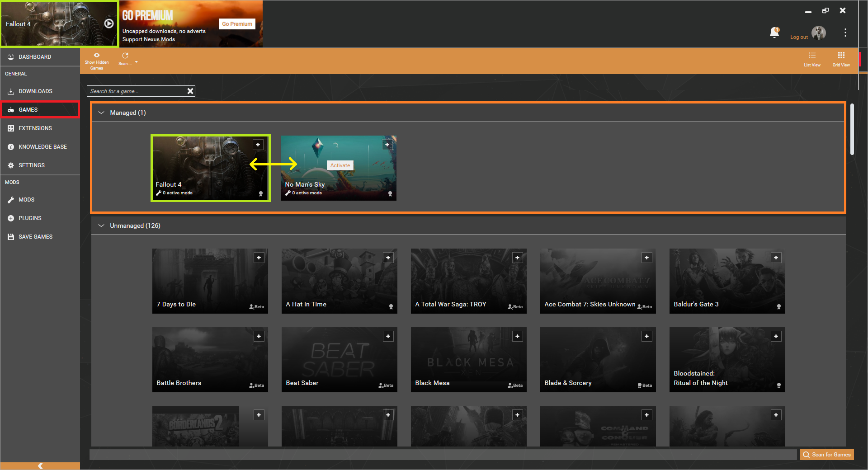Open the plus menu on Black Mesa

517,336
